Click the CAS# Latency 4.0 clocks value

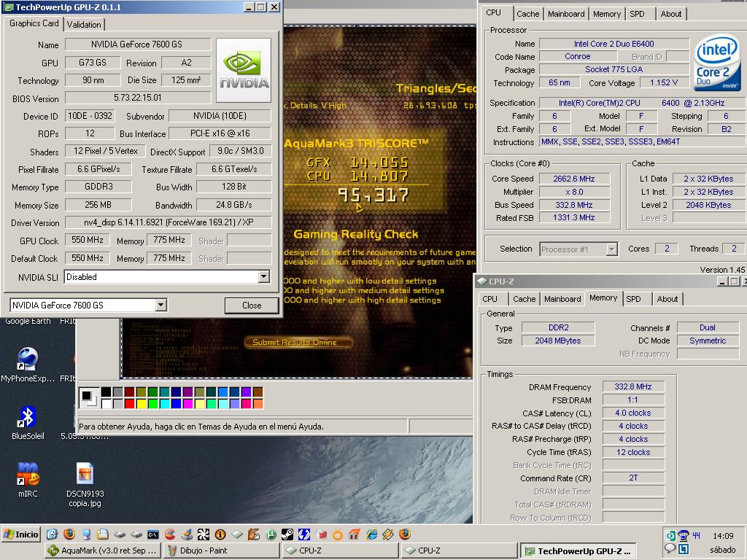tap(632, 413)
